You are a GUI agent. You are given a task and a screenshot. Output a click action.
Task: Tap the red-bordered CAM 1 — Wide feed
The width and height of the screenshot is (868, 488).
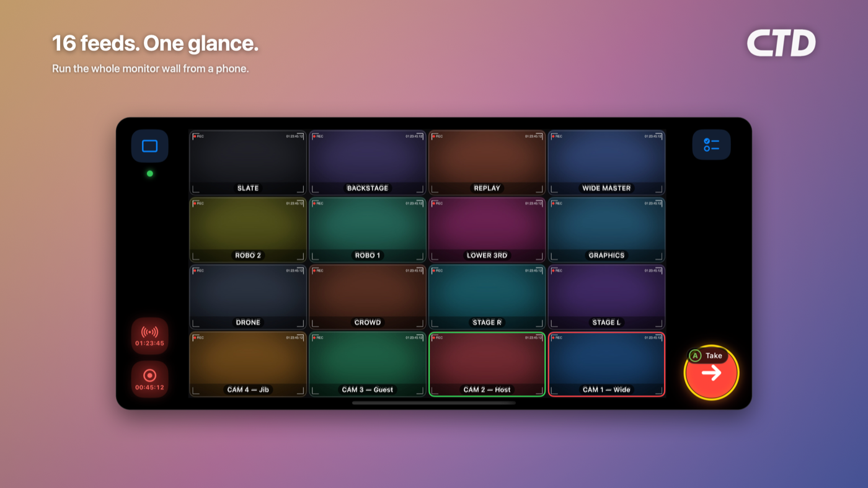tap(606, 364)
